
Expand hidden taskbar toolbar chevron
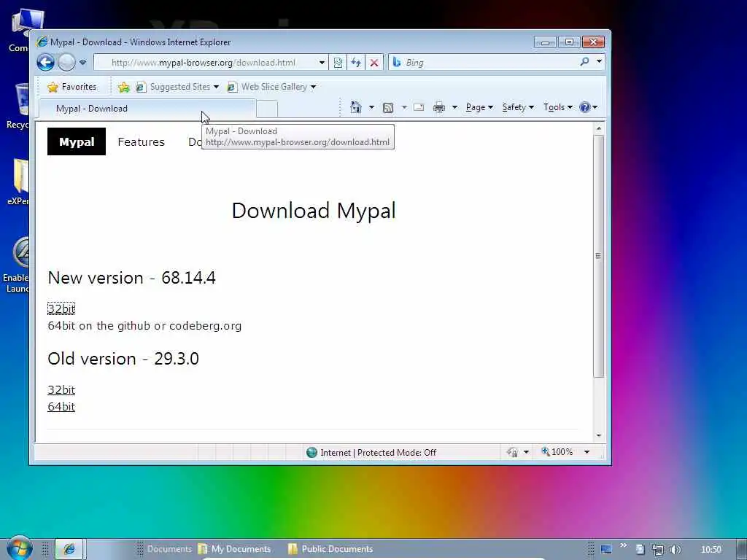pos(623,545)
